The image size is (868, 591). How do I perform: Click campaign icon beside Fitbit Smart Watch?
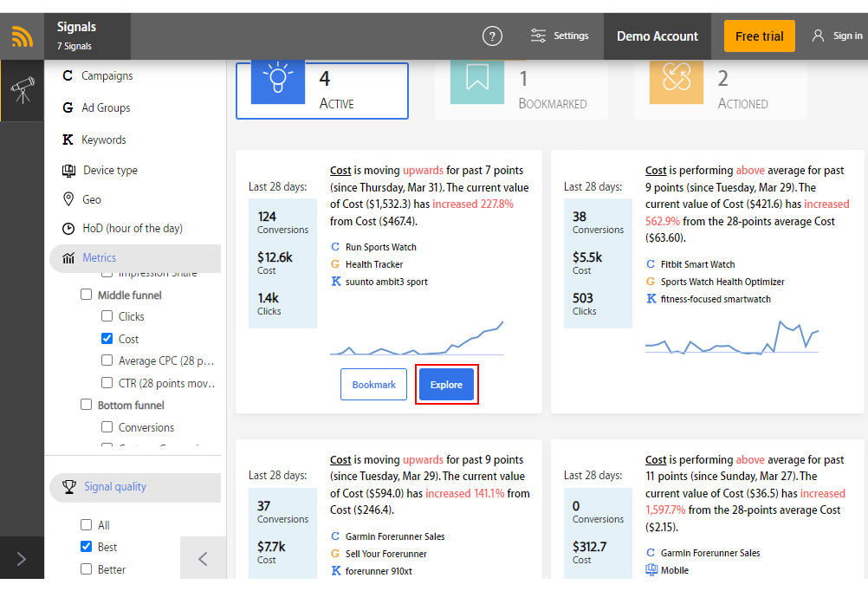click(651, 264)
